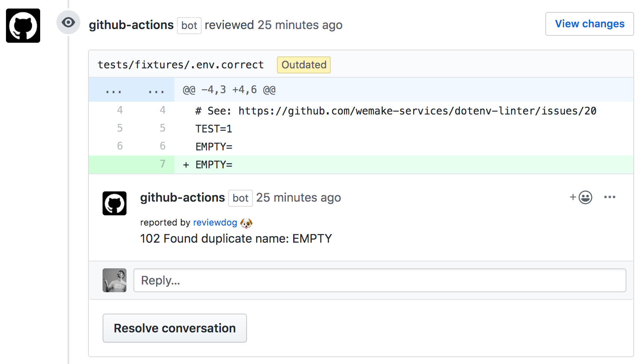Click github-actions author name in header
Image resolution: width=641 pixels, height=364 pixels.
(131, 25)
